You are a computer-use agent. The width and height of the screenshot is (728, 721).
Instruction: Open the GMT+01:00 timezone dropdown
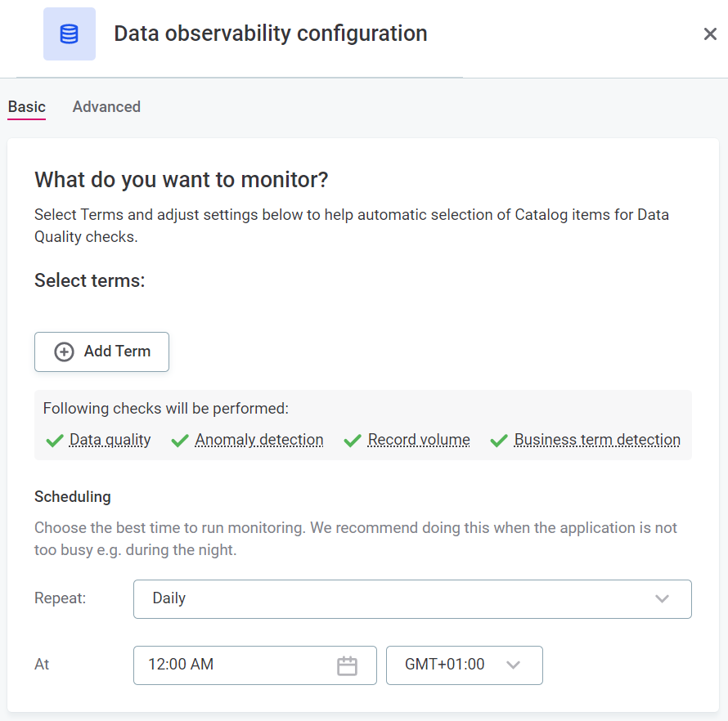pos(464,665)
